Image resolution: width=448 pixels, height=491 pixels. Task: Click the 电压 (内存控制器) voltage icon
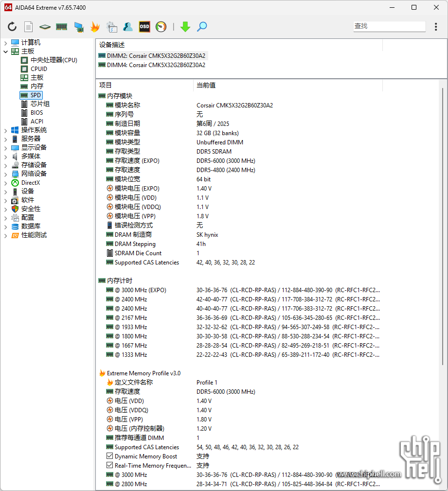[109, 428]
